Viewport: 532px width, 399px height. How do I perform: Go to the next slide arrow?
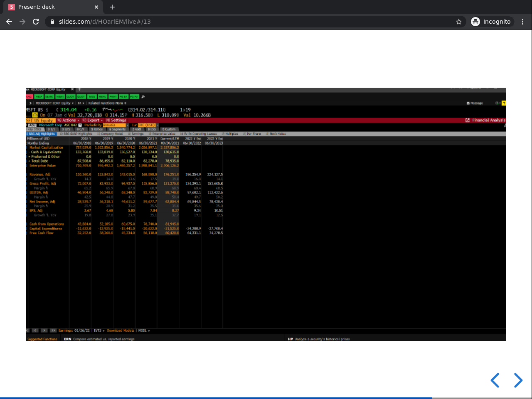[x=518, y=380]
